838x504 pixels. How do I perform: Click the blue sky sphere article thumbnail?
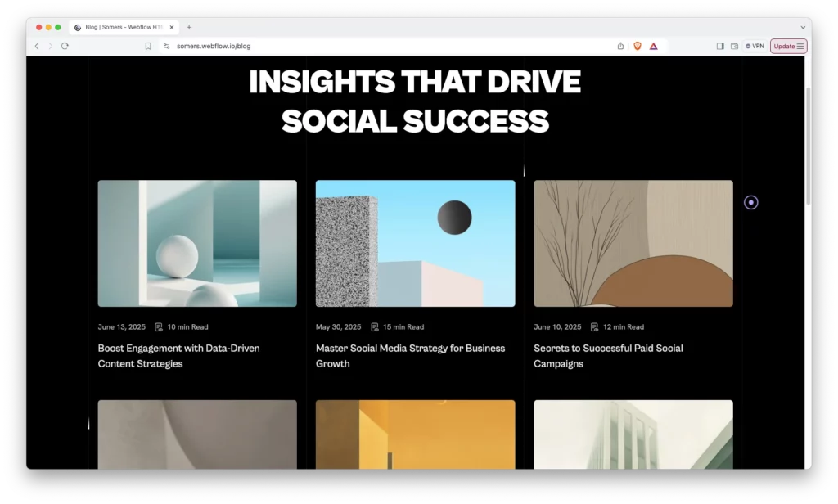415,243
